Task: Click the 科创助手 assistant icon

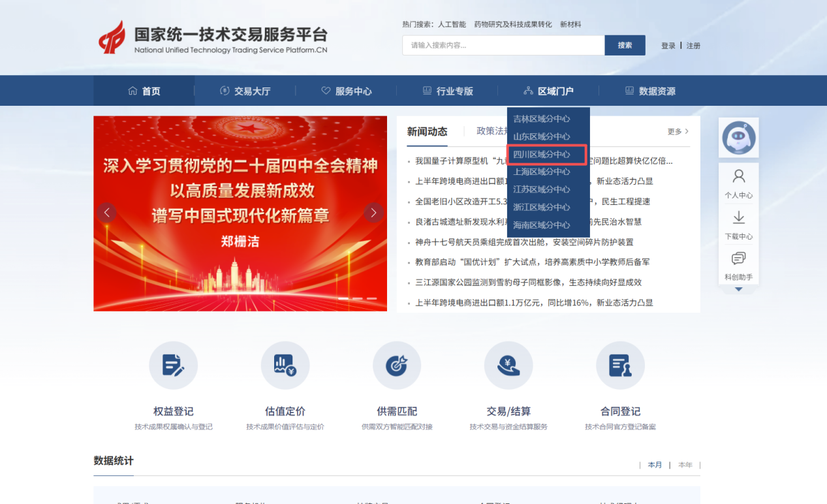Action: [x=738, y=264]
